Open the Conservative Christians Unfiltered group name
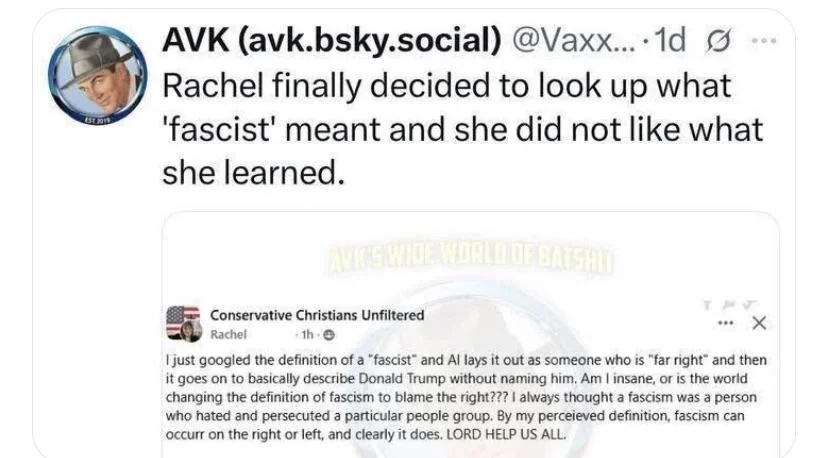 [x=317, y=315]
